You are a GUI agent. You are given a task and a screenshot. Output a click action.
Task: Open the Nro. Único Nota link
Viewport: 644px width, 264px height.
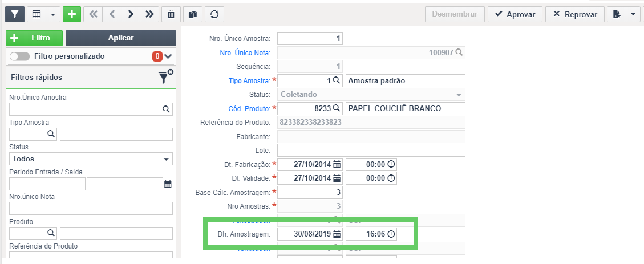[x=245, y=52]
